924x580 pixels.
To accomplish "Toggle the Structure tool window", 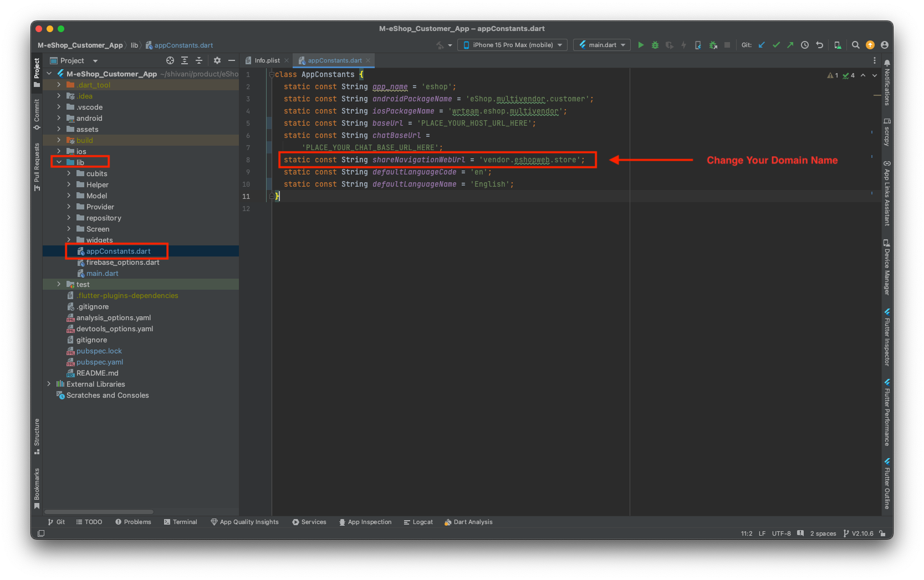I will [37, 437].
